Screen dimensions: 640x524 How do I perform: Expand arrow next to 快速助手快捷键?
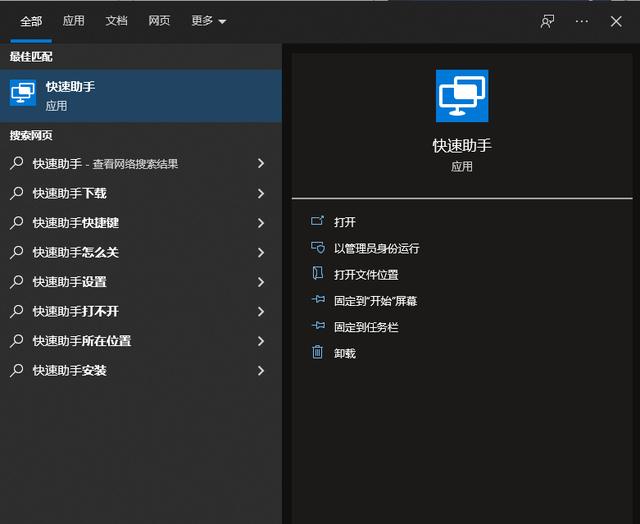[x=261, y=223]
